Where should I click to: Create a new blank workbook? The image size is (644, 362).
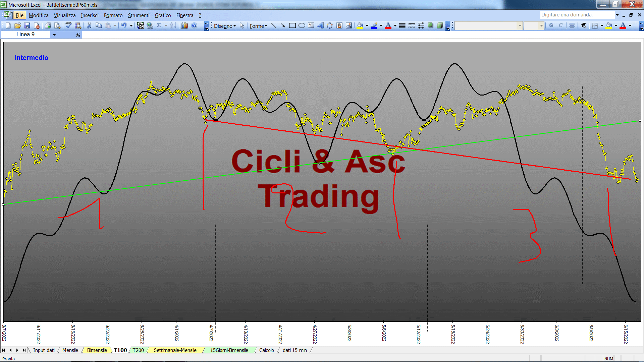[x=8, y=25]
